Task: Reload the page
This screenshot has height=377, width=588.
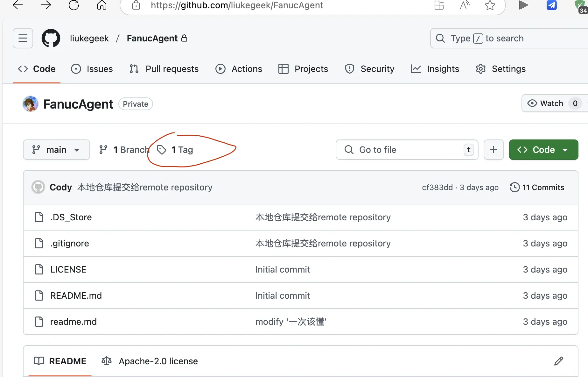Action: coord(74,5)
